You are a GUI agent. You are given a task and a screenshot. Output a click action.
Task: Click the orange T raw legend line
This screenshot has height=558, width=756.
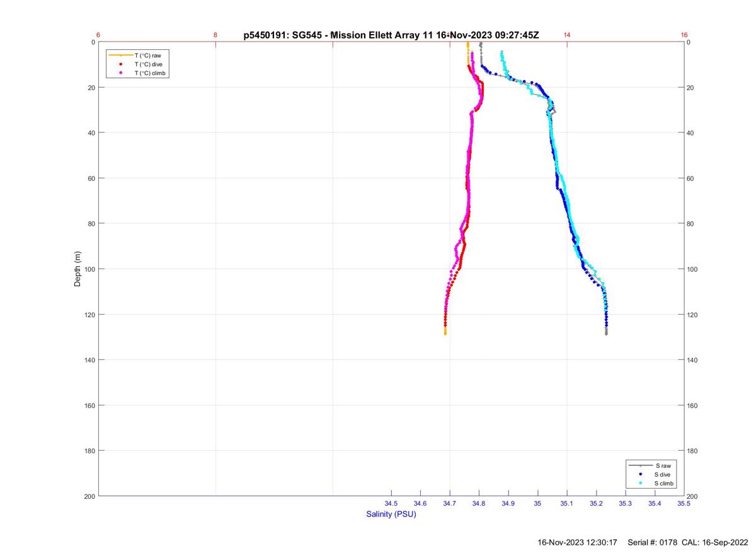coord(120,55)
